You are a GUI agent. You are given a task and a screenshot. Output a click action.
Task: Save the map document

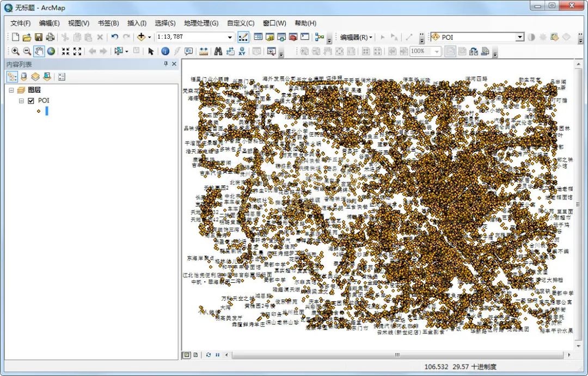(x=39, y=37)
